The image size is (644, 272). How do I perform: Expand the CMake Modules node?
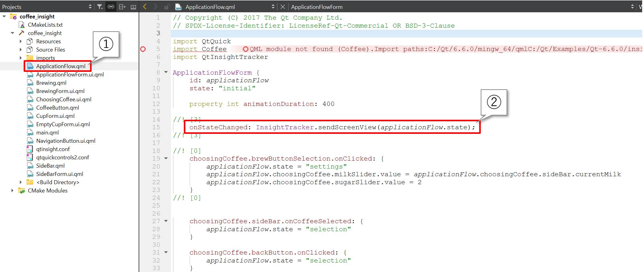pyautogui.click(x=12, y=191)
